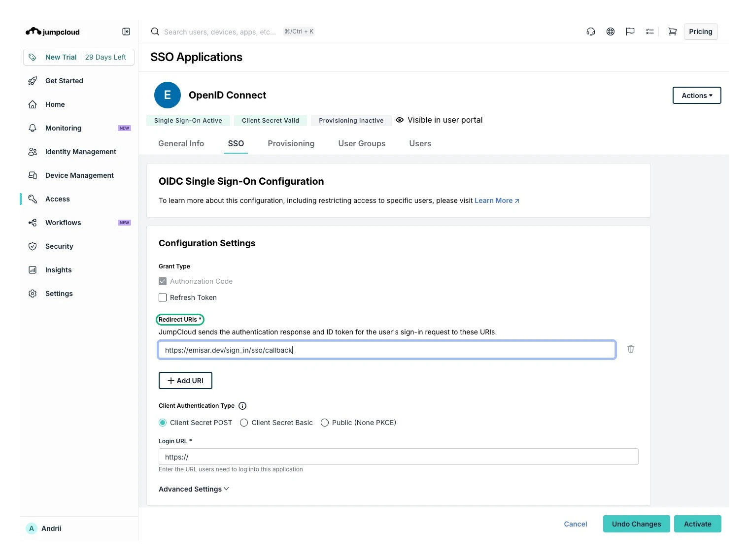Click the Cancel link
Screen dimensions: 749x560
pos(576,524)
